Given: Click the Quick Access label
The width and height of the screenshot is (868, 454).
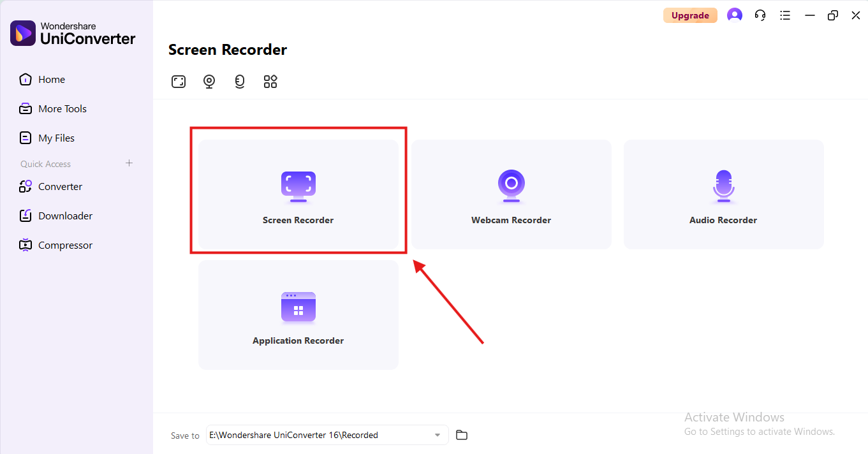Looking at the screenshot, I should tap(46, 165).
